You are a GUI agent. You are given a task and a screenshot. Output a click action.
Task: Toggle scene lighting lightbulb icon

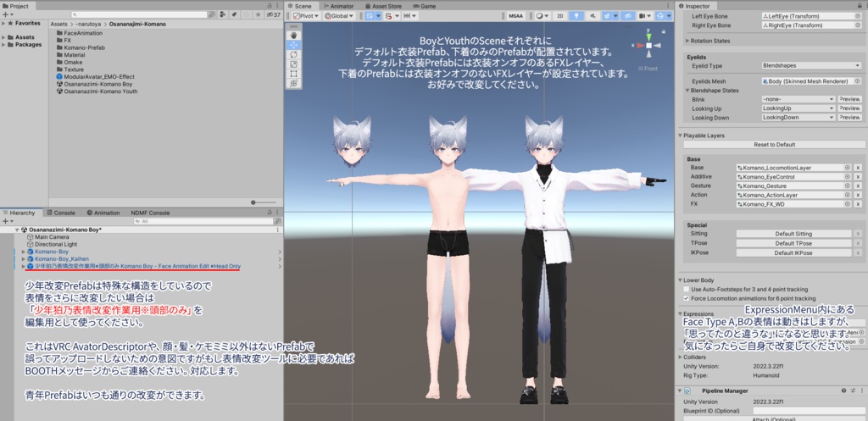pos(576,16)
